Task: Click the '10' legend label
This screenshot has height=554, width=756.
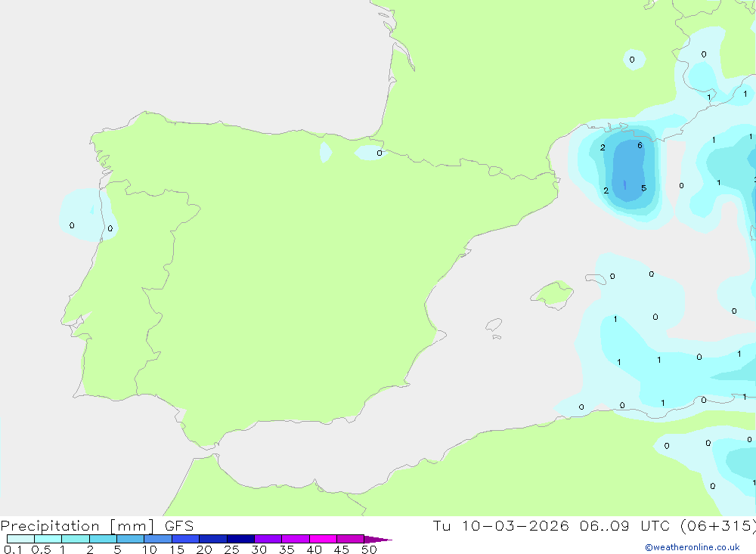Action: (150, 549)
